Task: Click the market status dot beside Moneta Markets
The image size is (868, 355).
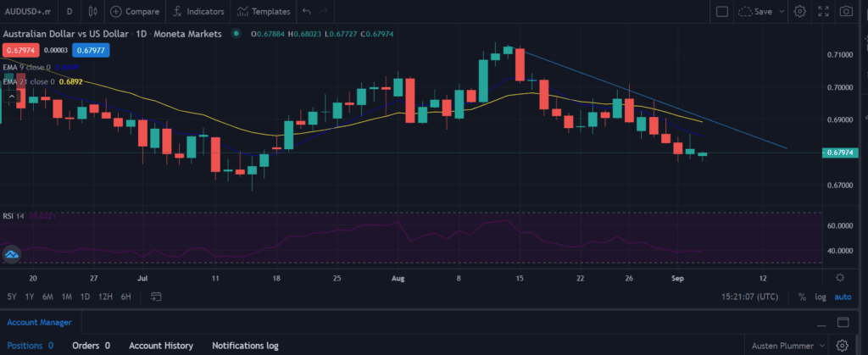Action: click(236, 34)
